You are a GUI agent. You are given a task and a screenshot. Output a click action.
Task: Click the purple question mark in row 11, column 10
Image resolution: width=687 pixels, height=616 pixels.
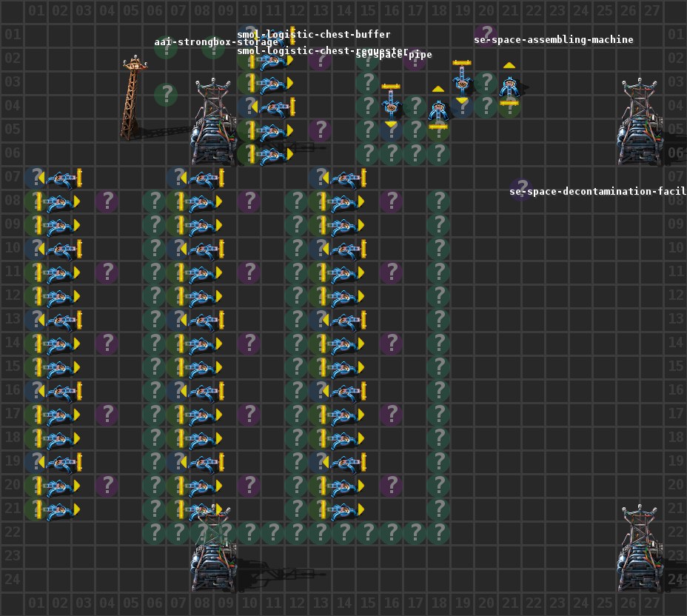coord(249,272)
